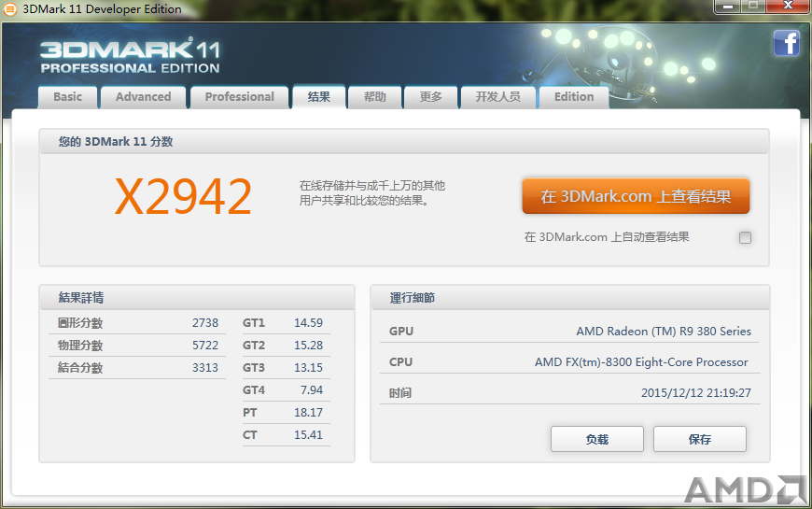Screen dimensions: 812x509
Task: Click the GT2 result 15.28
Action: (x=308, y=346)
